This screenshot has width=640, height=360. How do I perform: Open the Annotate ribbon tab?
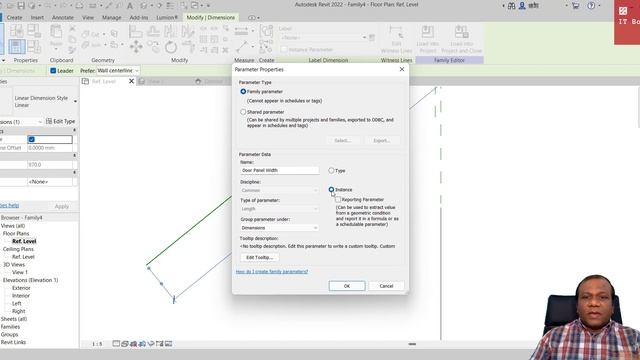63,18
